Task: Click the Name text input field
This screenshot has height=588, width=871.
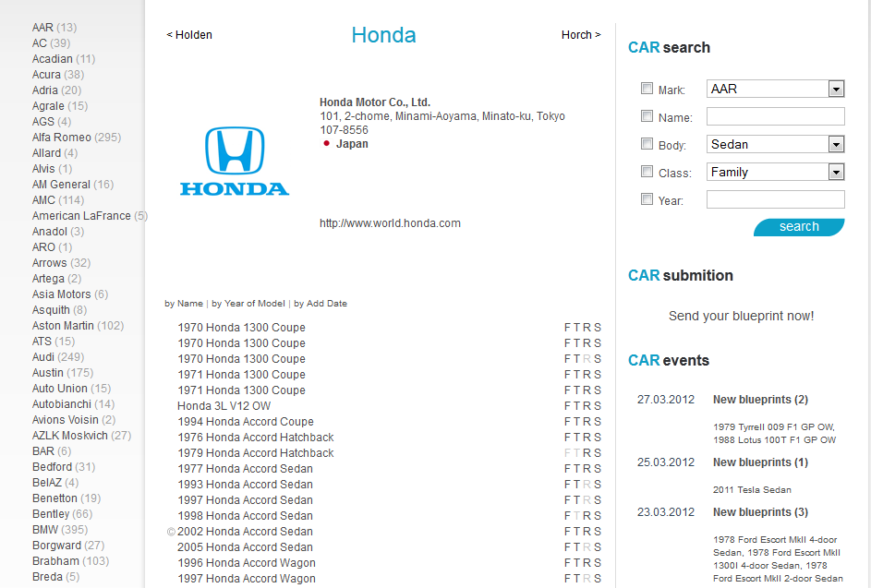Action: click(x=776, y=116)
